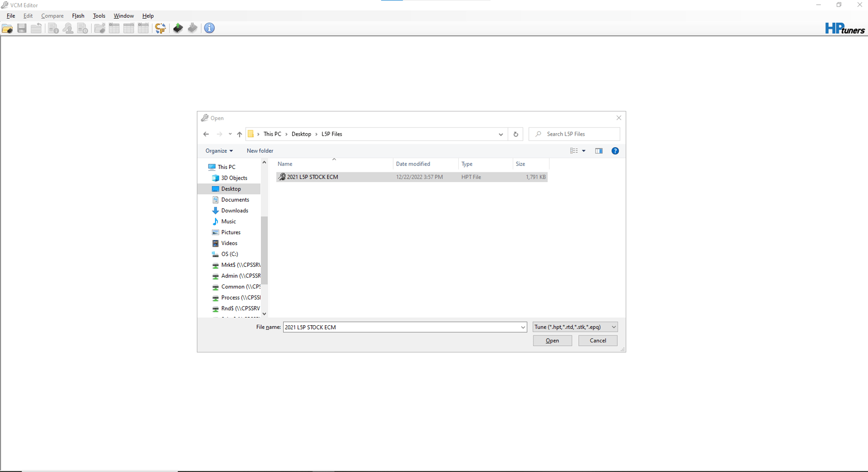Expand the File name history dropdown
Viewport: 868px width, 472px height.
coord(523,327)
